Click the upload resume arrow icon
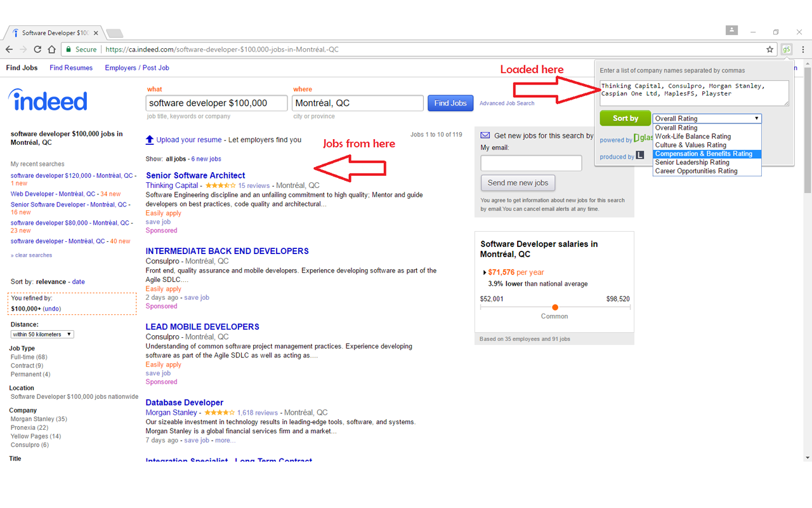 point(150,140)
